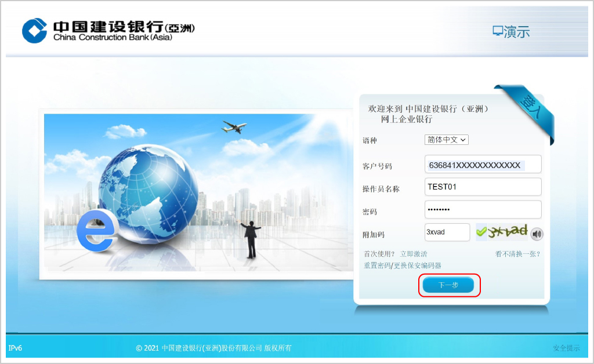Focus the 客户号码 input field
Screen dimensions: 594x364
pos(483,165)
